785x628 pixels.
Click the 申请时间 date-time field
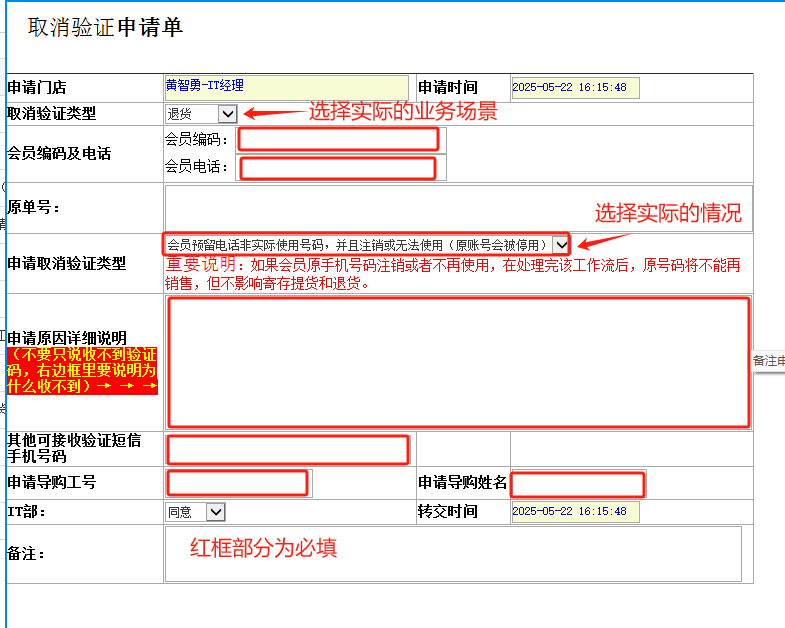tap(575, 88)
